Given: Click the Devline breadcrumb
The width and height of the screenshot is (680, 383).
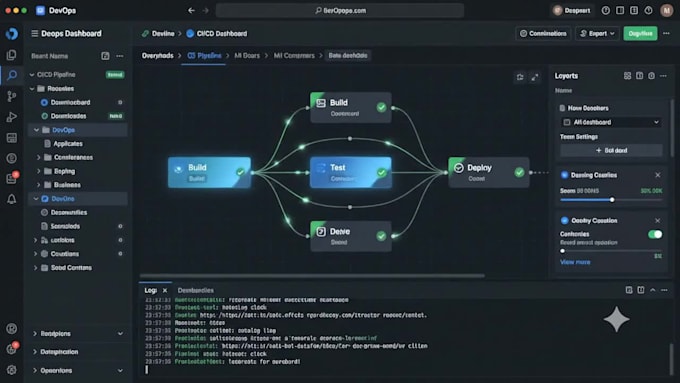Looking at the screenshot, I should tap(163, 33).
